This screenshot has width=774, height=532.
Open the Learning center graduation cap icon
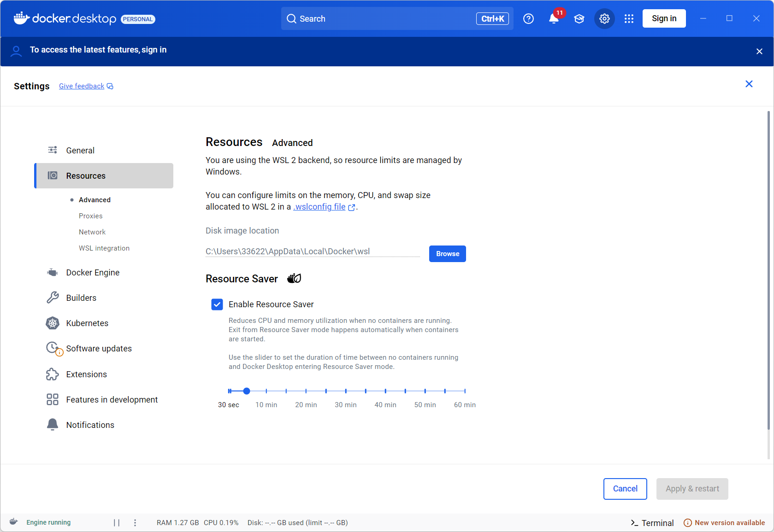point(579,19)
